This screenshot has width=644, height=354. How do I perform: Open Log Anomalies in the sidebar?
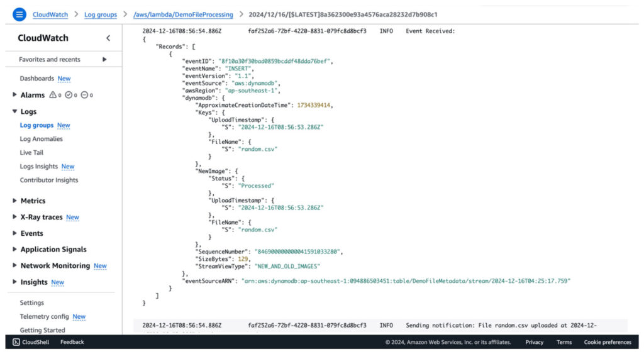[x=41, y=139]
